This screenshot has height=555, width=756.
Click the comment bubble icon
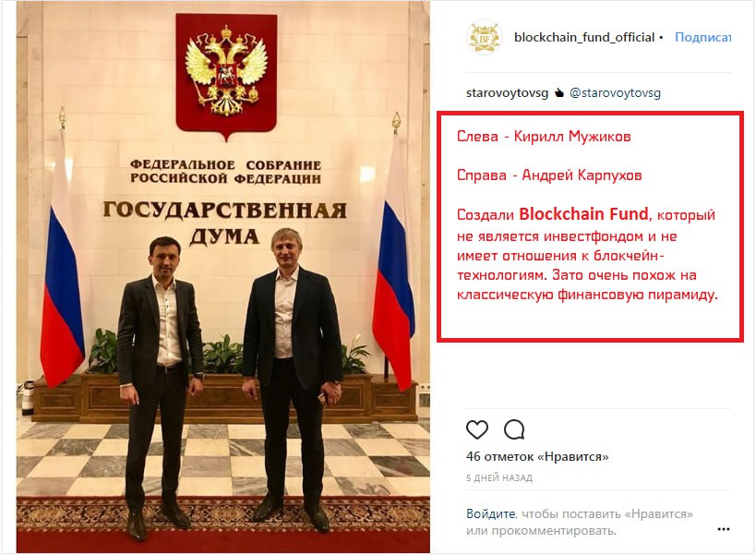click(514, 429)
